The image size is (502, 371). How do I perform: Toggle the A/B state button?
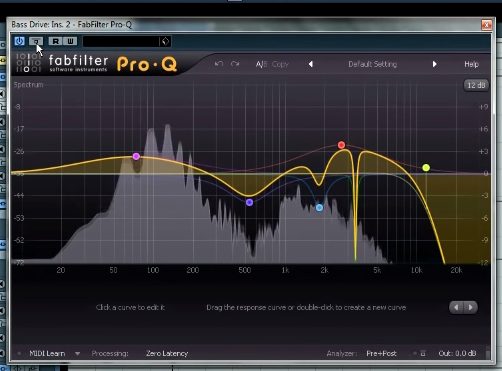tap(261, 64)
